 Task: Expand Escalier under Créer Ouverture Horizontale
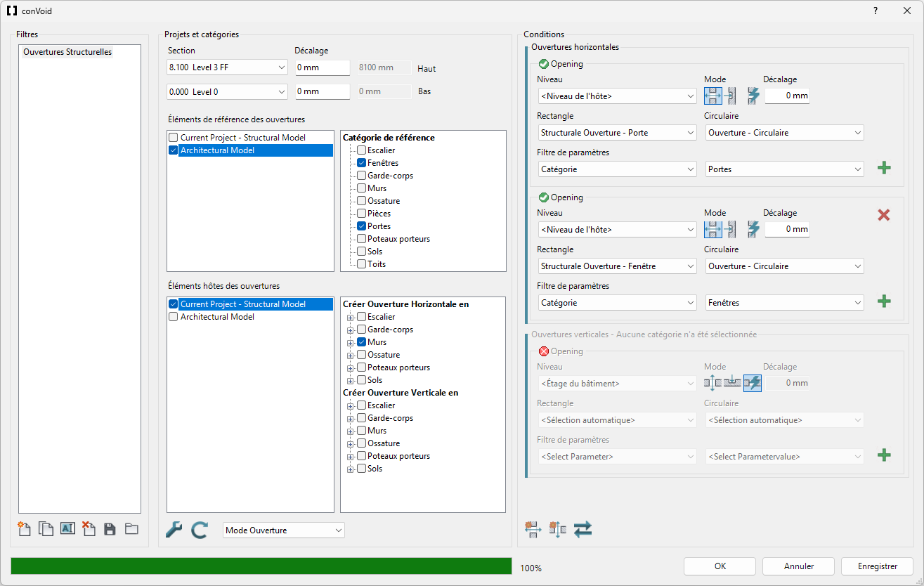click(350, 318)
